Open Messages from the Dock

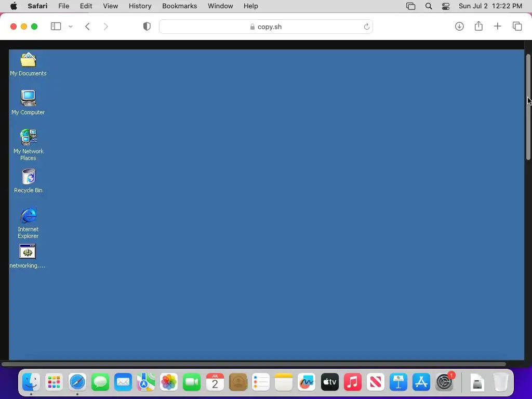[x=100, y=382]
